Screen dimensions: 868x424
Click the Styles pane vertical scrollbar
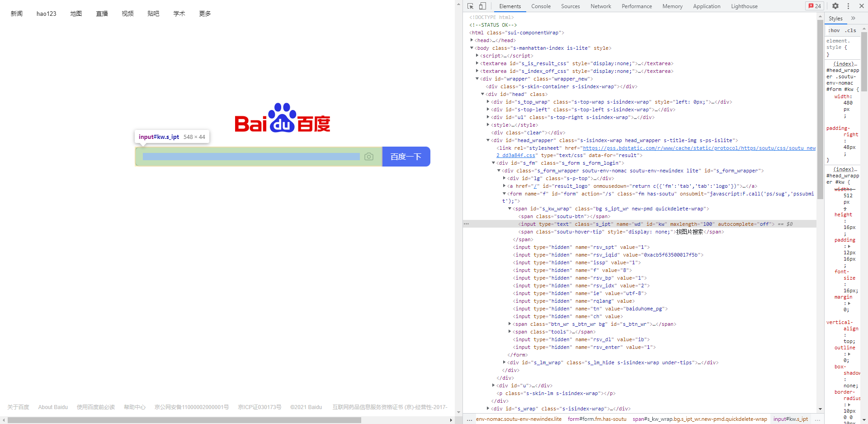pyautogui.click(x=864, y=61)
